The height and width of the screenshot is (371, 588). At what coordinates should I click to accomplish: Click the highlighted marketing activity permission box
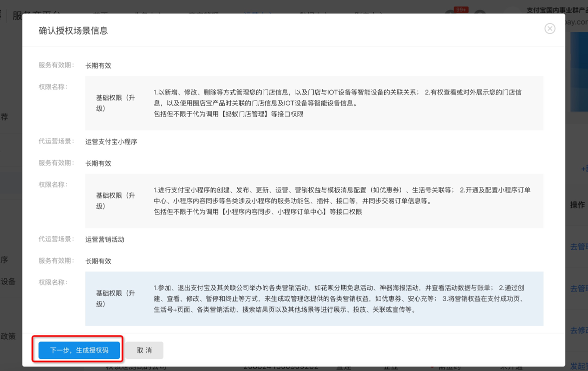tap(314, 298)
